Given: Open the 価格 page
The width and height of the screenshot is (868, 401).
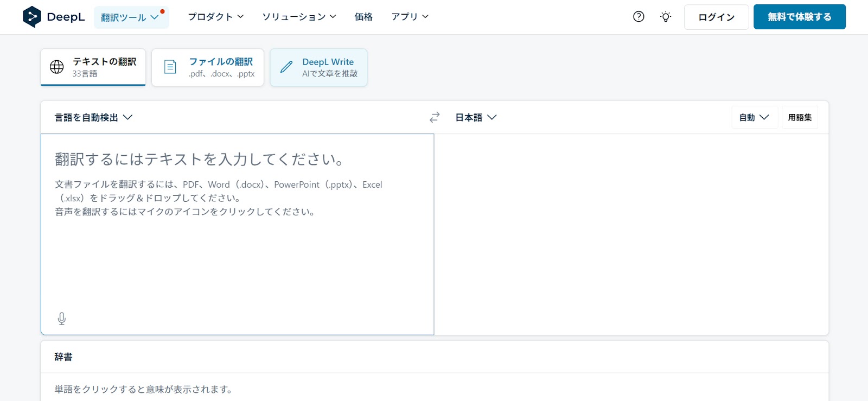Looking at the screenshot, I should pos(363,17).
